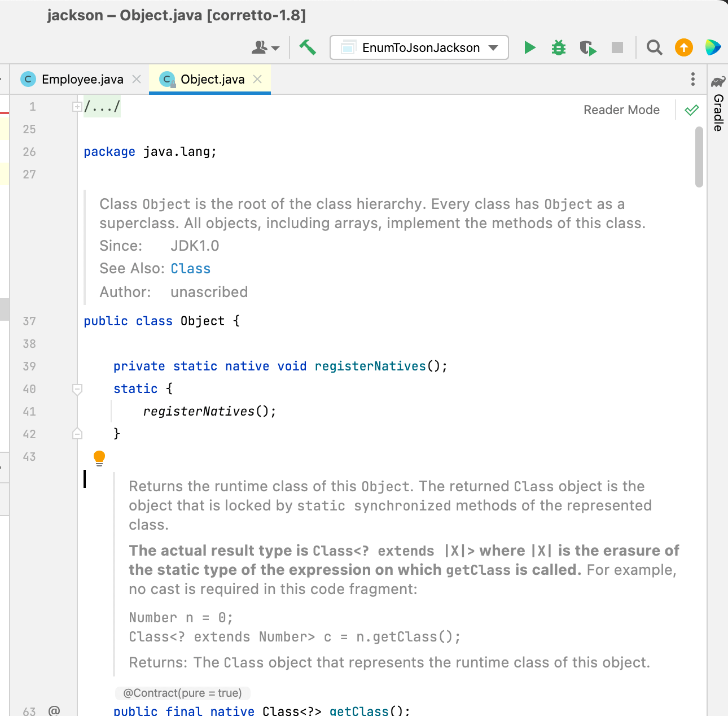Image resolution: width=728 pixels, height=716 pixels.
Task: Expand the collapsed /.../ region at line 1
Action: point(77,106)
